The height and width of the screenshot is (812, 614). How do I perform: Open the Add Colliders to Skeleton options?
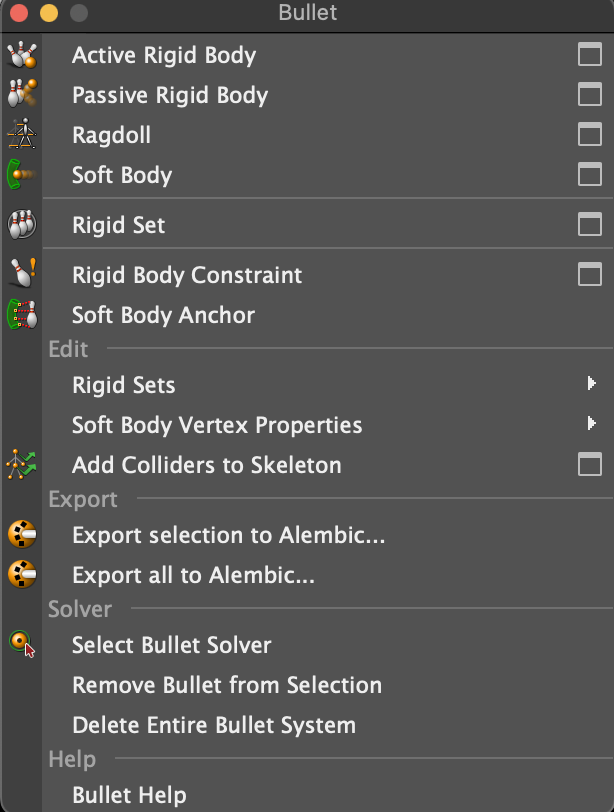pyautogui.click(x=590, y=464)
